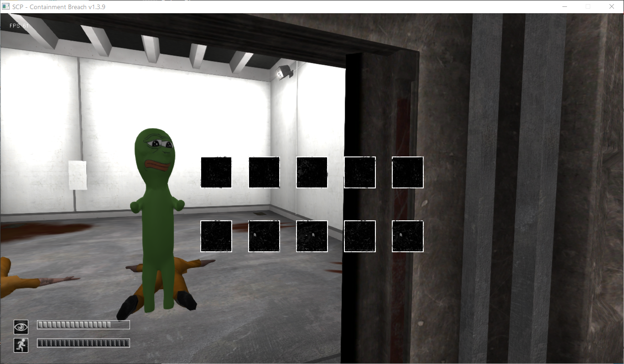Image resolution: width=624 pixels, height=364 pixels.
Task: Select the second inventory slot in bottom row
Action: click(x=264, y=236)
